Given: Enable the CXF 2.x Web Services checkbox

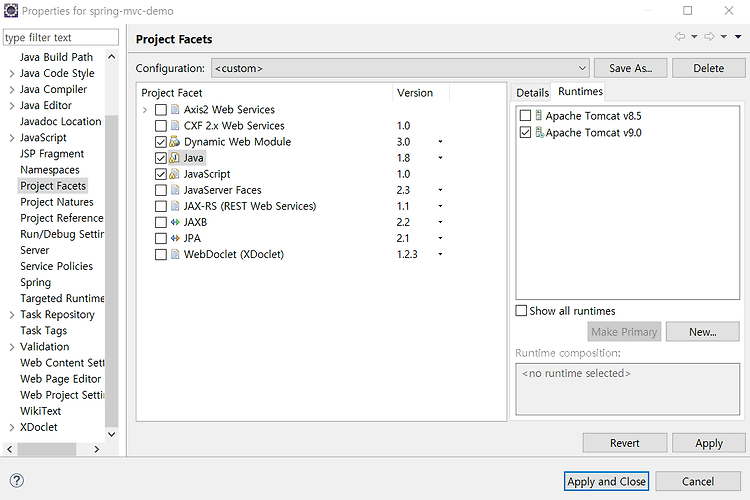Looking at the screenshot, I should point(161,126).
